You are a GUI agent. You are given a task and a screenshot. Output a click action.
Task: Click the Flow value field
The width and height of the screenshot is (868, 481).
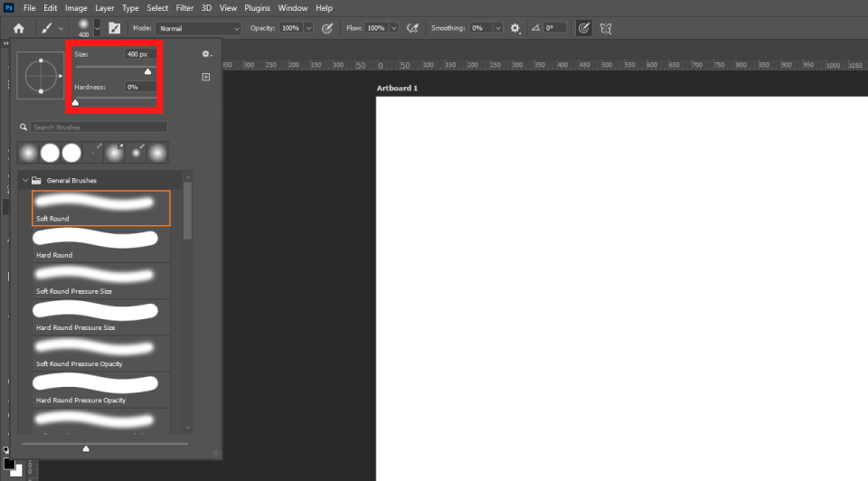[x=376, y=28]
